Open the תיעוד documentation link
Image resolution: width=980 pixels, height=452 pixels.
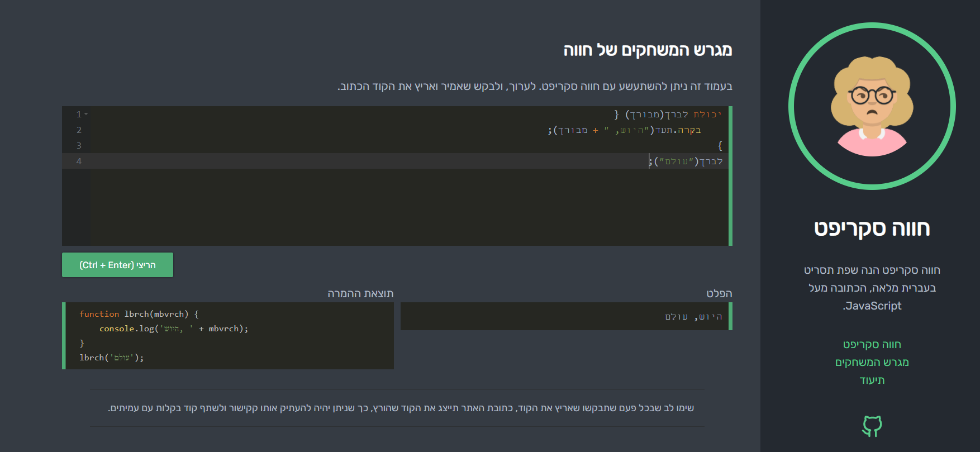coord(872,380)
